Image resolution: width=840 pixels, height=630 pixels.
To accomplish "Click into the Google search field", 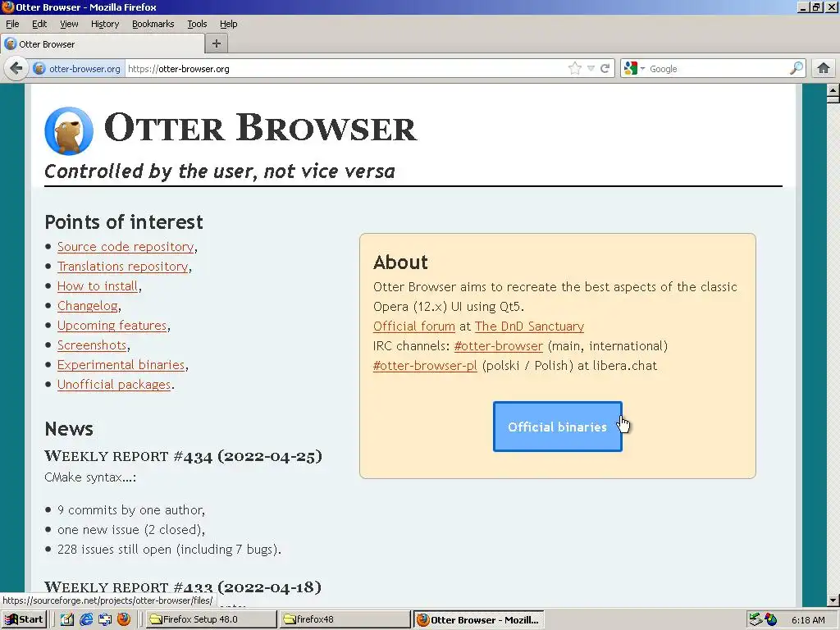I will click(718, 69).
